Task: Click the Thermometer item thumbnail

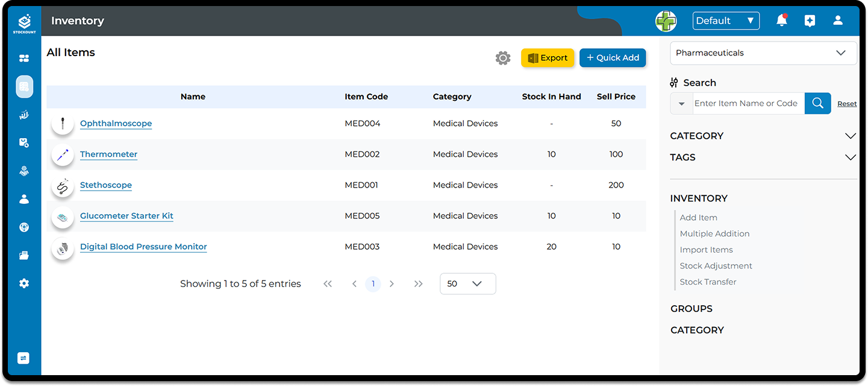Action: tap(63, 154)
